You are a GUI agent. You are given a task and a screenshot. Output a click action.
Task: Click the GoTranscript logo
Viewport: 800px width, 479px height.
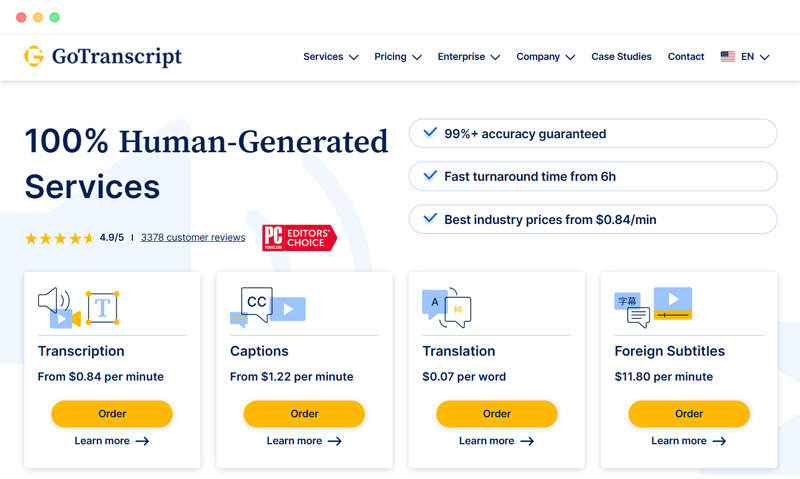103,56
